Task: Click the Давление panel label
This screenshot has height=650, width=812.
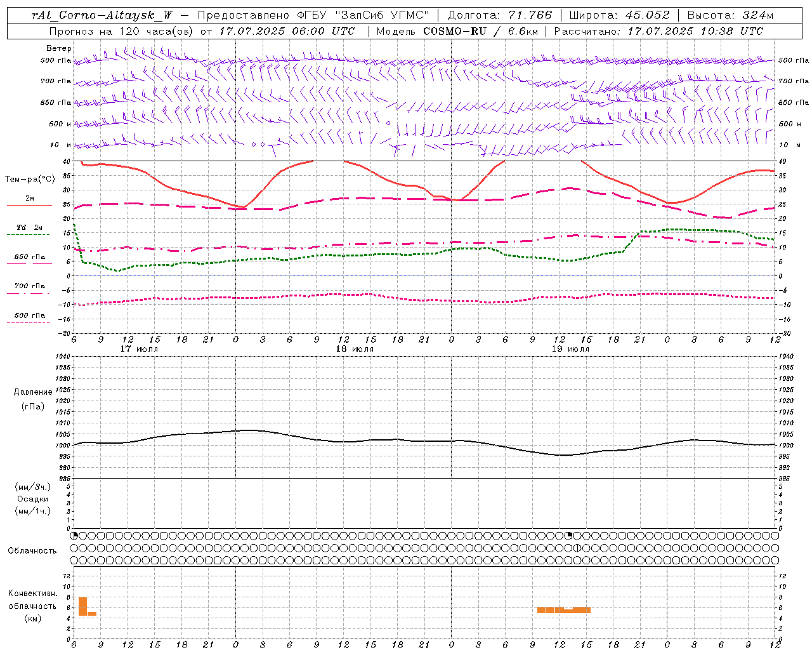Action: (33, 392)
